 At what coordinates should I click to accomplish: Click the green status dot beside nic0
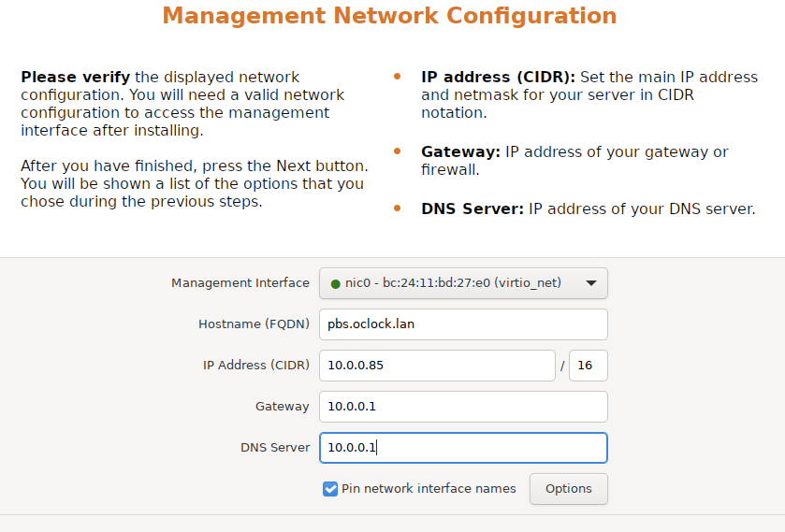335,283
